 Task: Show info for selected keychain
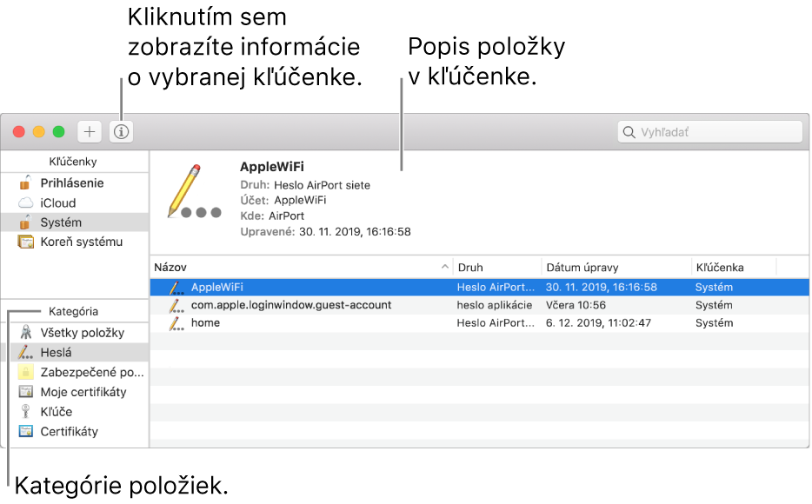click(x=121, y=132)
